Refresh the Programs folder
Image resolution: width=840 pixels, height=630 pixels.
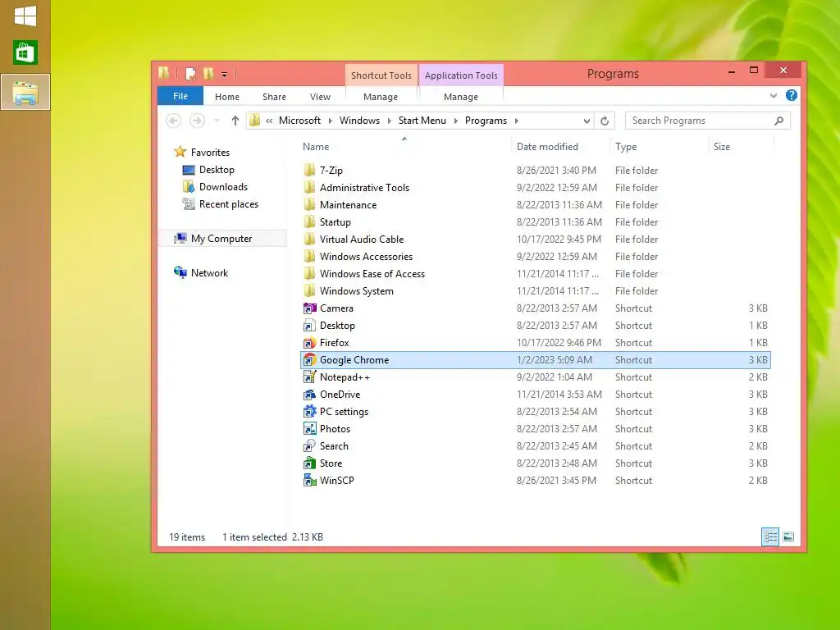pyautogui.click(x=605, y=121)
